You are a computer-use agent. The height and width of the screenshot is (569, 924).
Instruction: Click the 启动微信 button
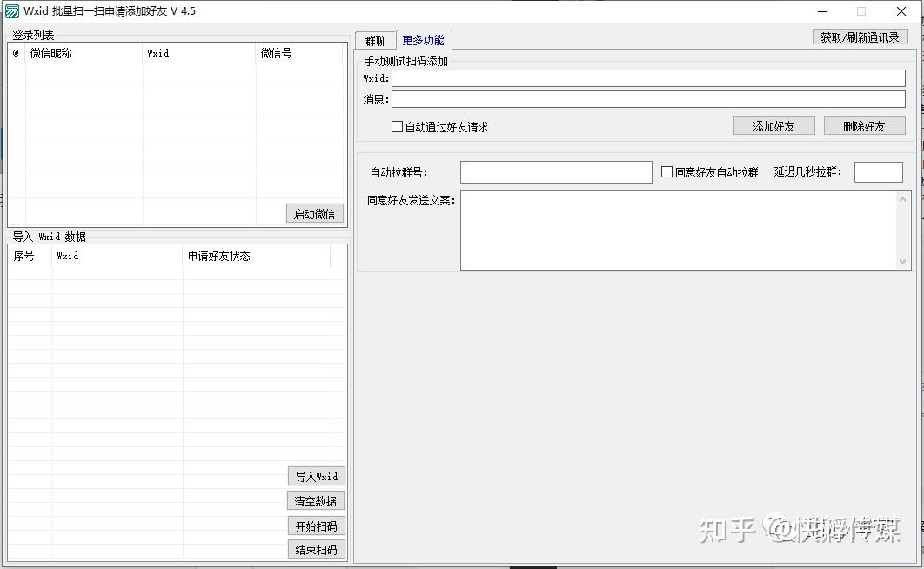(315, 214)
